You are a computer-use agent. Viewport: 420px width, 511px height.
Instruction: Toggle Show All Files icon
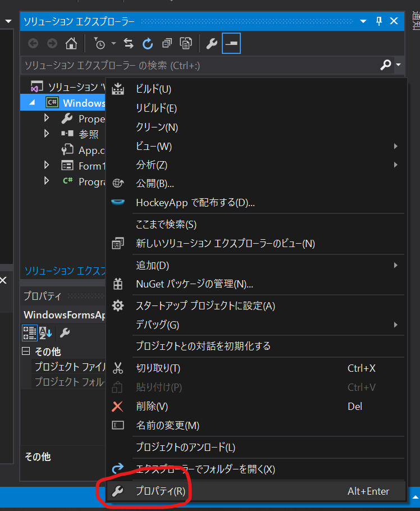pos(186,43)
